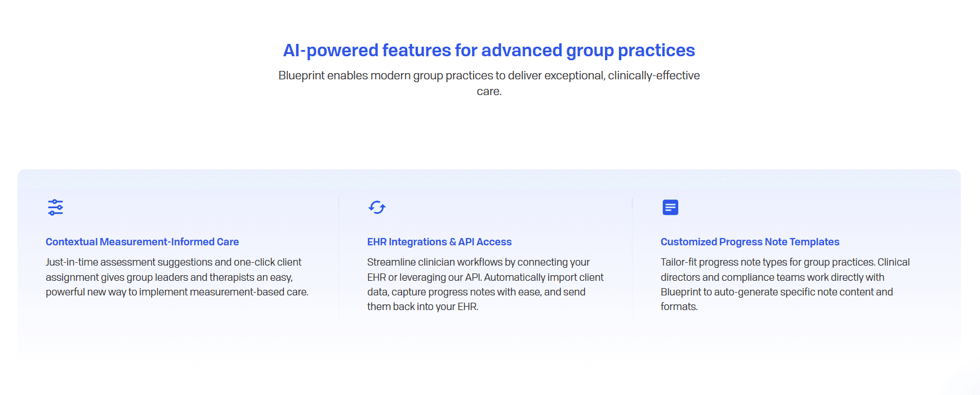Screen dimensions: 980x395
Task: Click the line ending 'implement measurement-based care.'
Action: tap(177, 292)
